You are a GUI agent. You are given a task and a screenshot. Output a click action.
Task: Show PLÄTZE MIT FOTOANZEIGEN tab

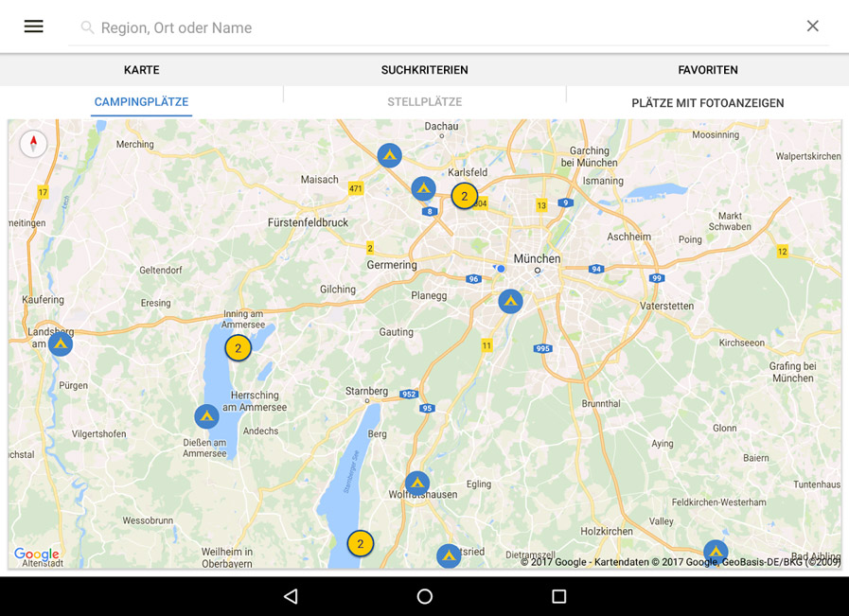coord(708,103)
